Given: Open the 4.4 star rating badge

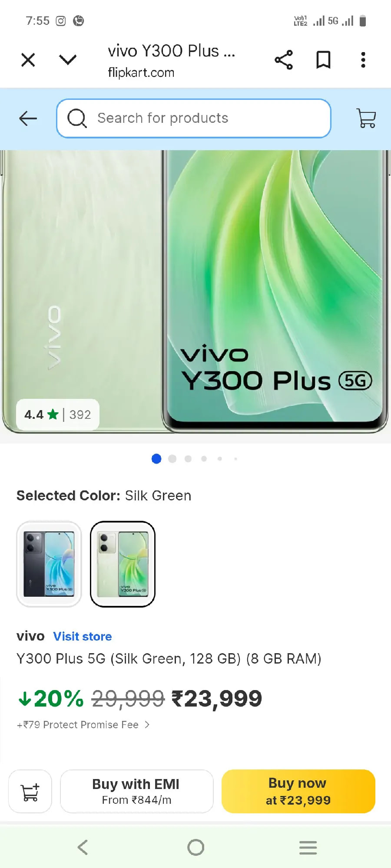Looking at the screenshot, I should (x=58, y=414).
